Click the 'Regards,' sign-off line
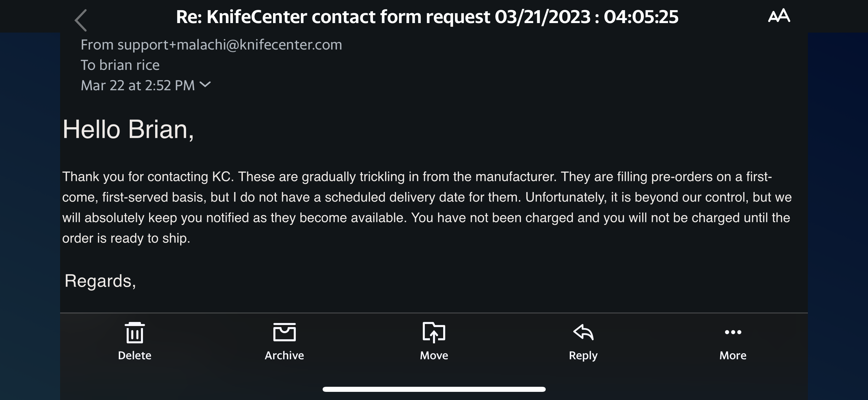 click(x=100, y=281)
